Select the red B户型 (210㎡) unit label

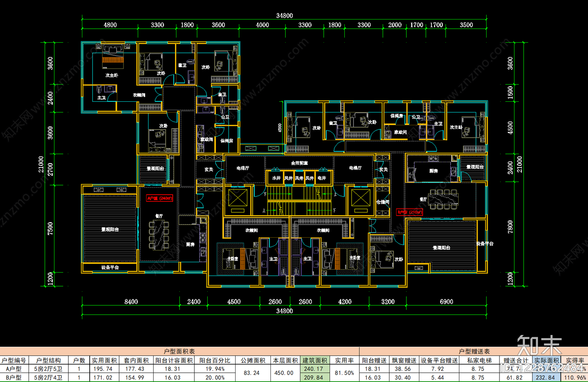coord(410,212)
